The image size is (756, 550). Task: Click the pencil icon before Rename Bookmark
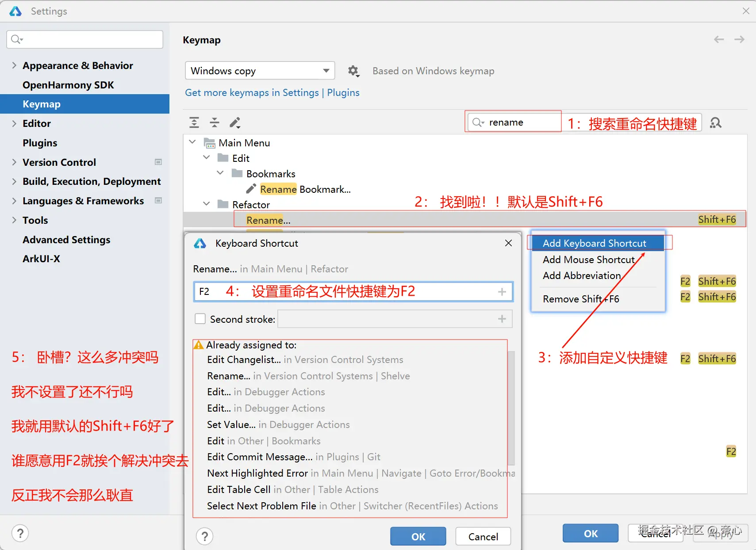(251, 189)
